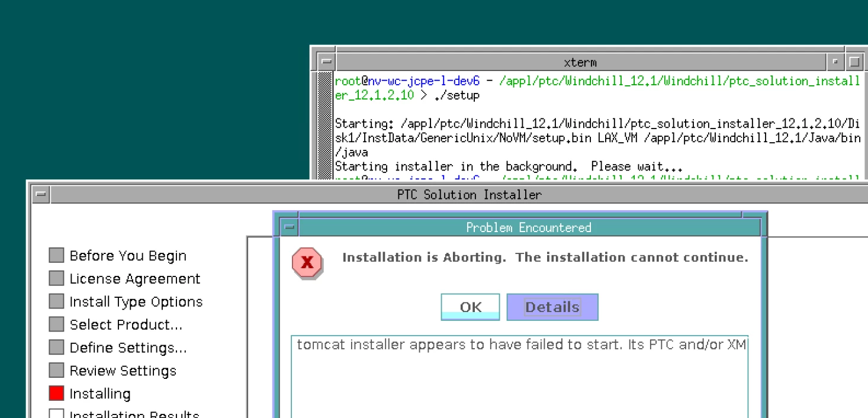Click the Select Product... label
The width and height of the screenshot is (868, 418).
pos(126,325)
